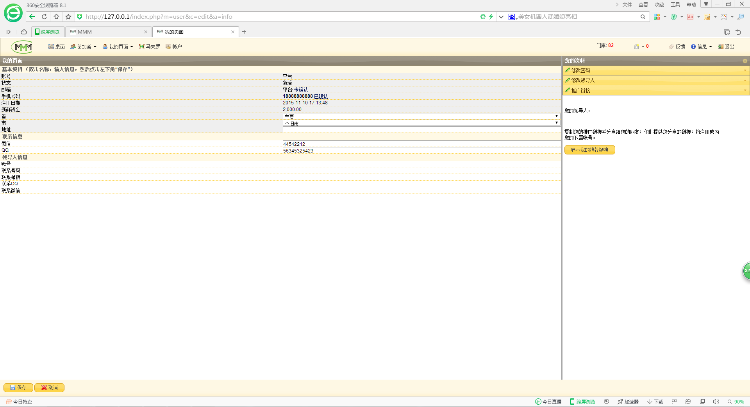750x407 pixels.
Task: Open the 文件 menu
Action: point(627,4)
